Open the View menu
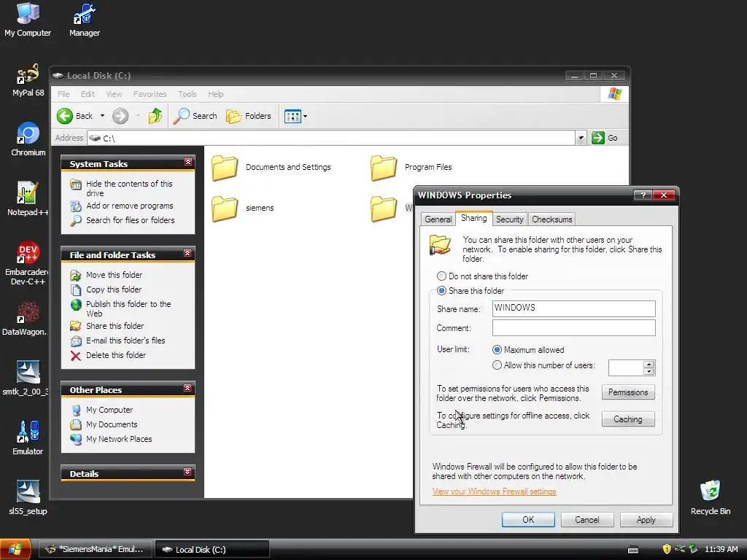747x560 pixels. pyautogui.click(x=114, y=94)
